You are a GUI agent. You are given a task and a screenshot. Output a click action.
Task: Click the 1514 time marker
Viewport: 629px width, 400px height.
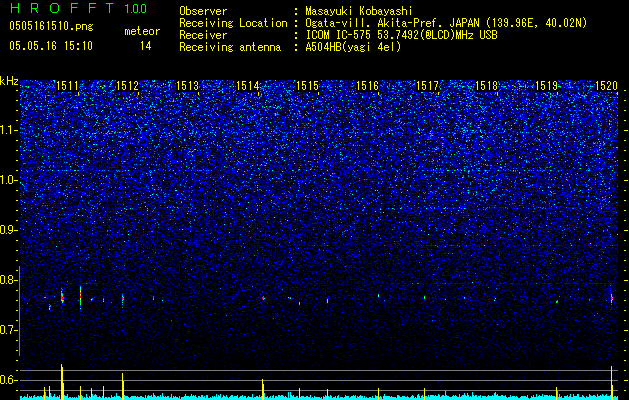[248, 85]
